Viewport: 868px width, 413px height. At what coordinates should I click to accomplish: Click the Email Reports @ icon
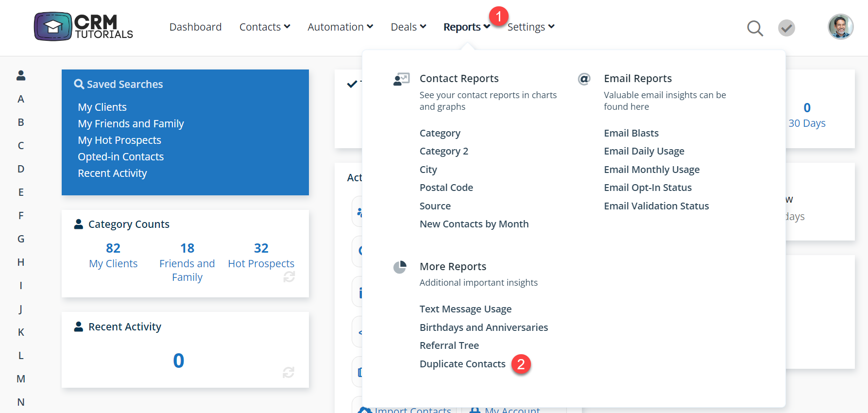[584, 79]
